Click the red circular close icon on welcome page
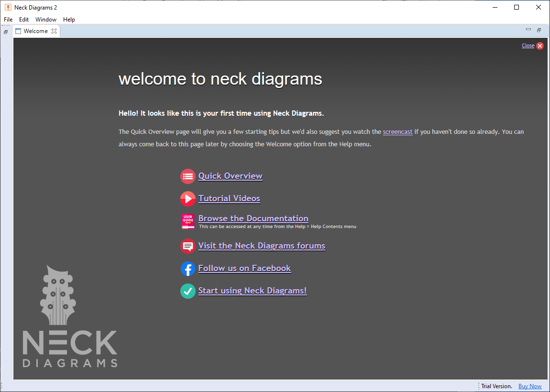 [539, 45]
